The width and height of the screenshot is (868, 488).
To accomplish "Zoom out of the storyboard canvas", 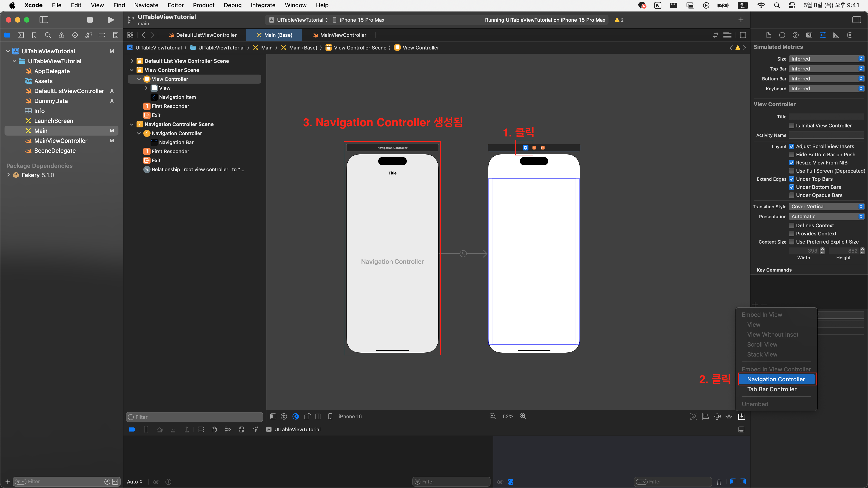I will 492,416.
